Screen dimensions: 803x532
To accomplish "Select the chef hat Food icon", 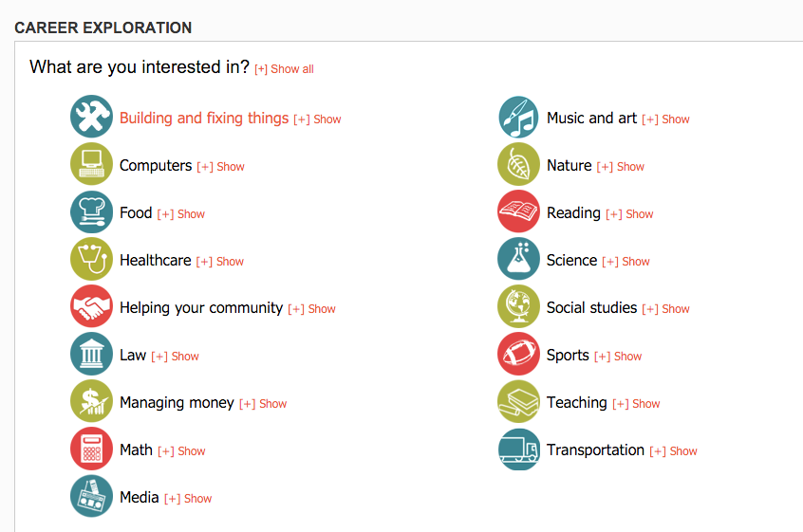I will click(x=91, y=211).
